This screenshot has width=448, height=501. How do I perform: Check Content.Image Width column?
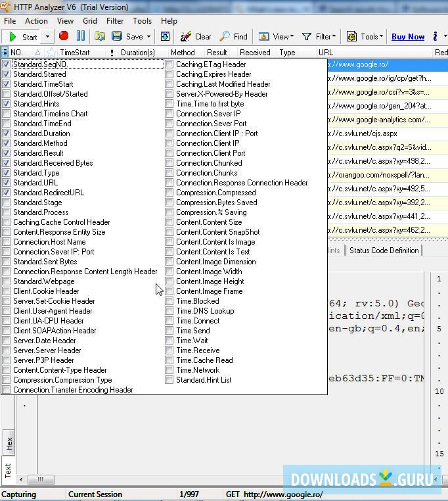pos(169,272)
